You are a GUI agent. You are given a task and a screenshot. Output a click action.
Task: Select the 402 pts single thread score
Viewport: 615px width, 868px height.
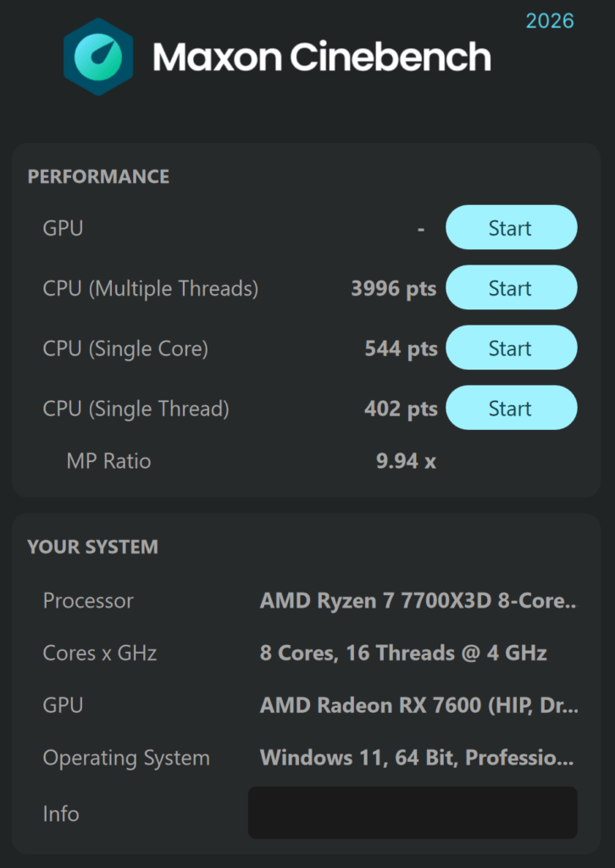401,409
